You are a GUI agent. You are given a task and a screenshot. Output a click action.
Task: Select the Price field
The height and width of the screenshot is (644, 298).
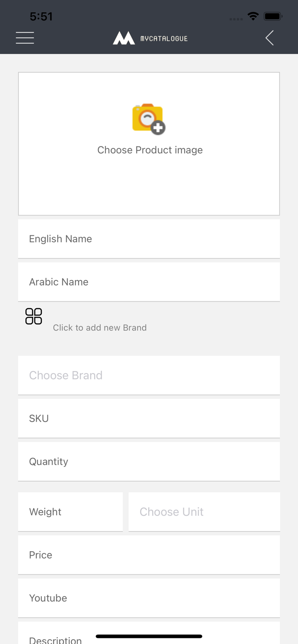[149, 555]
